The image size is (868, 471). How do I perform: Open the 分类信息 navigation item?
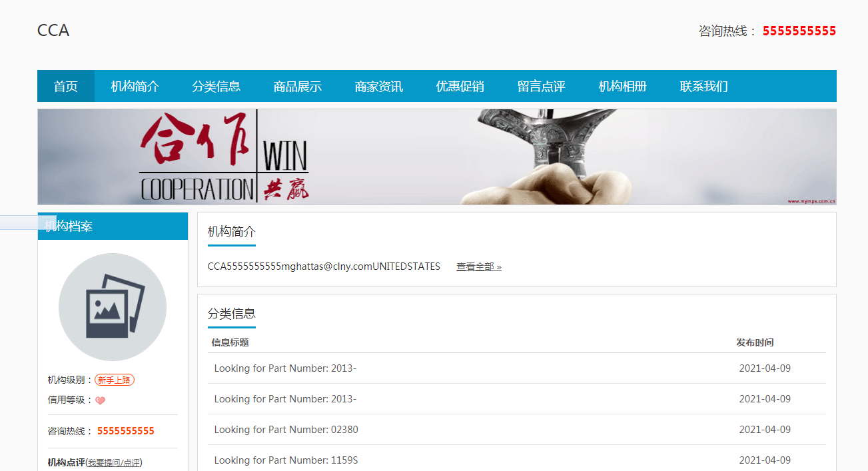pos(216,87)
